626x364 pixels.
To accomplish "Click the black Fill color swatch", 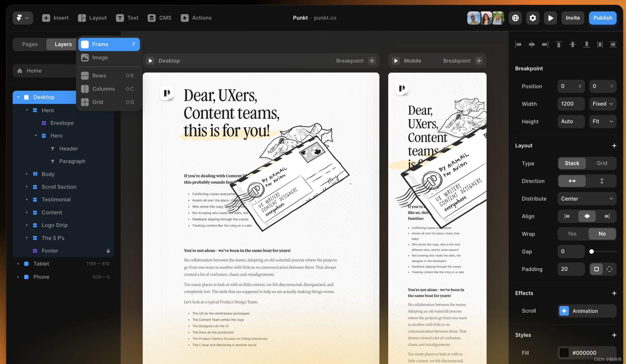I will coord(564,353).
